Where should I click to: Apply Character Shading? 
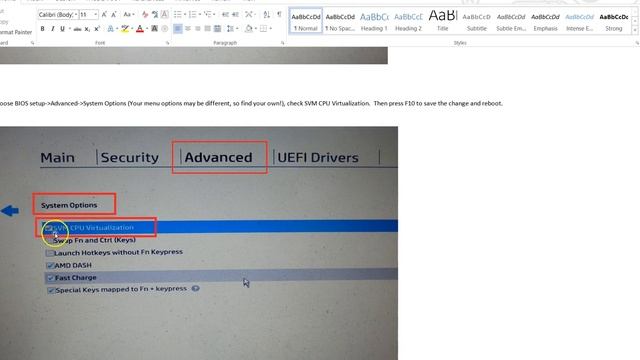(154, 29)
